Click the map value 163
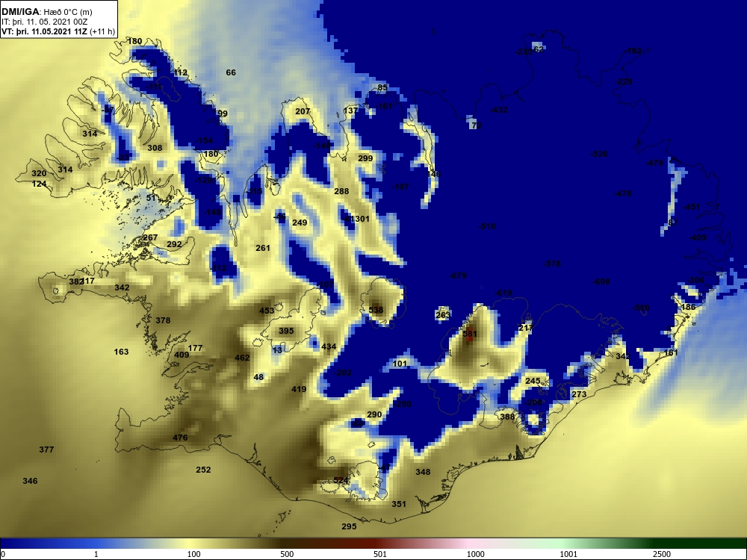The image size is (747, 560). coord(122,352)
